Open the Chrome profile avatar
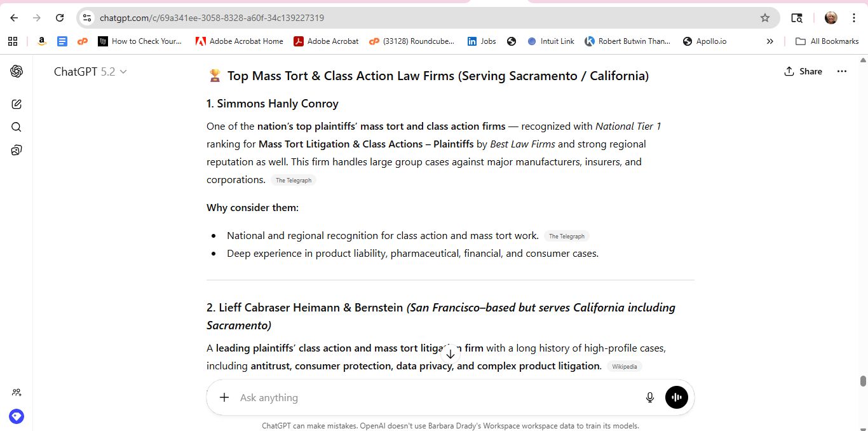 tap(831, 18)
